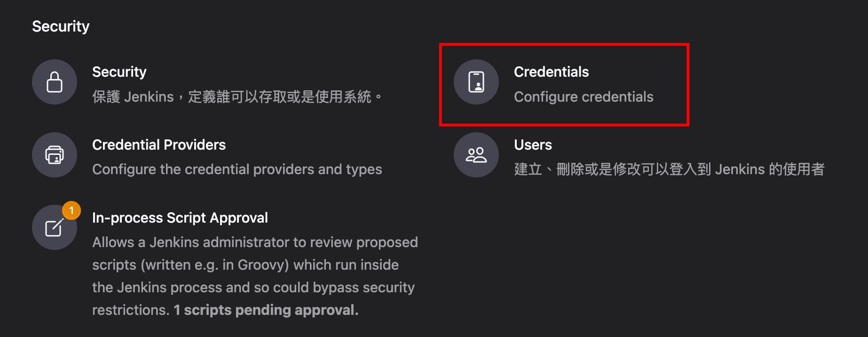Open the Credentials title link
The width and height of the screenshot is (868, 337).
coord(552,72)
